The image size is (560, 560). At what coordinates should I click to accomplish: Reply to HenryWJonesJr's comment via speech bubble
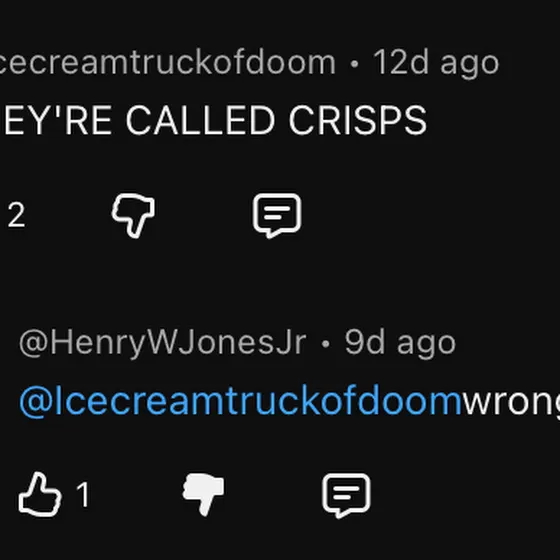[x=346, y=495]
